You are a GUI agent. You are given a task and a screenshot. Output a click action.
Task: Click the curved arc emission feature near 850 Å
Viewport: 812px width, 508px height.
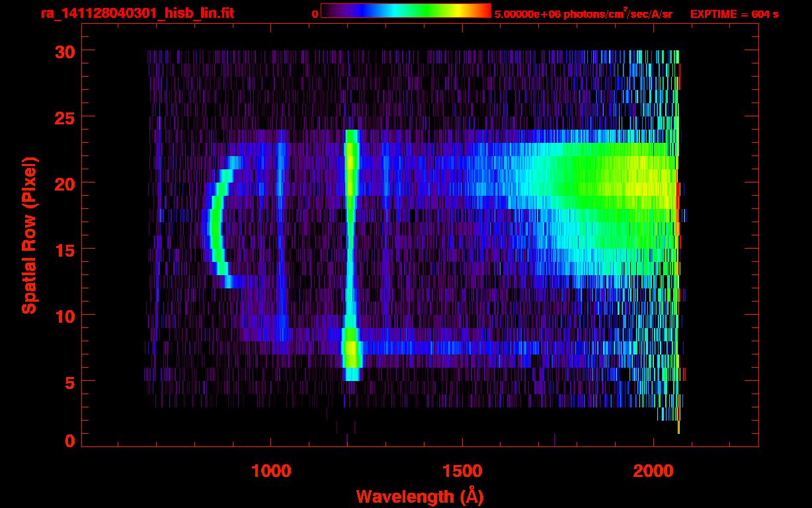(216, 222)
